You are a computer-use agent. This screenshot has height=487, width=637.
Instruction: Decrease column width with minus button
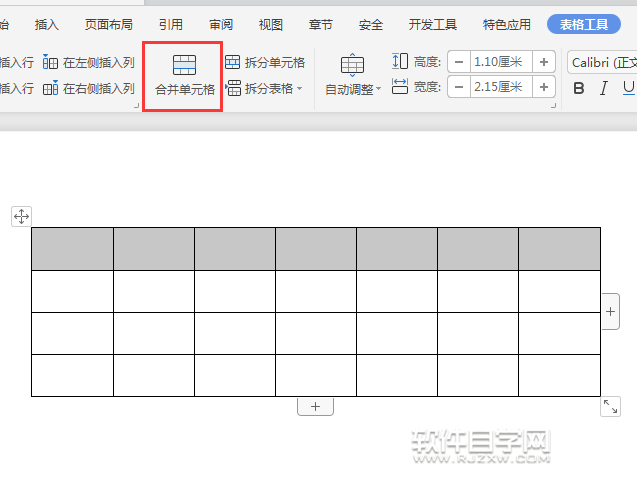(459, 87)
